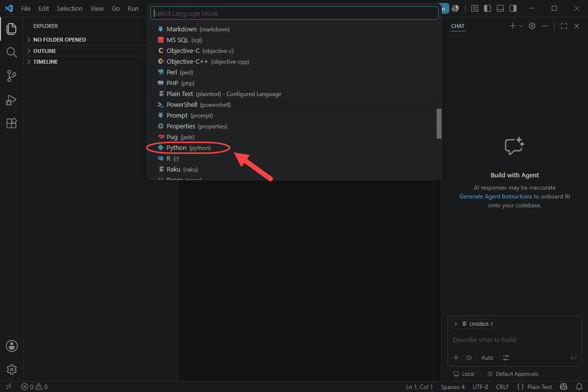Select PowerShell language mode
This screenshot has height=392, width=588.
click(294, 105)
